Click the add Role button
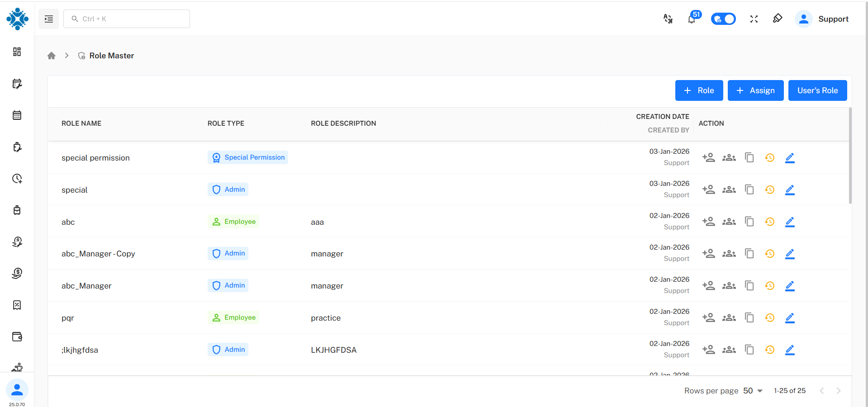 [x=699, y=90]
